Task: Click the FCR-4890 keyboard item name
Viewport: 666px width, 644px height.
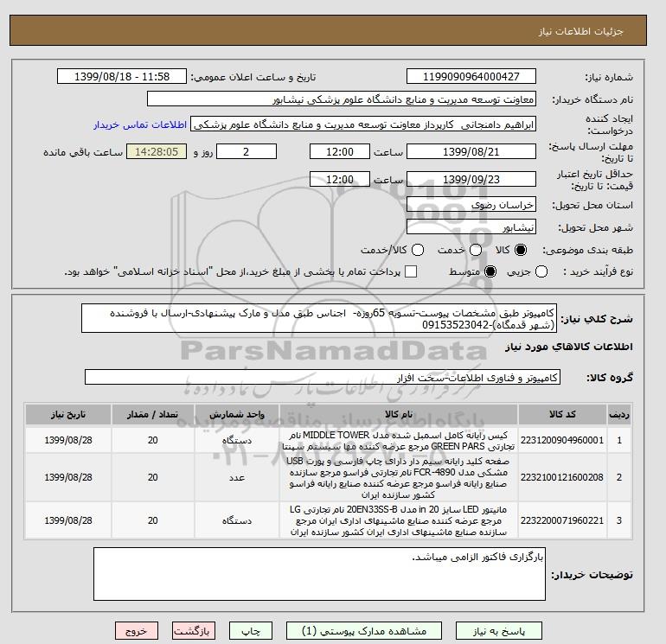Action: point(399,478)
